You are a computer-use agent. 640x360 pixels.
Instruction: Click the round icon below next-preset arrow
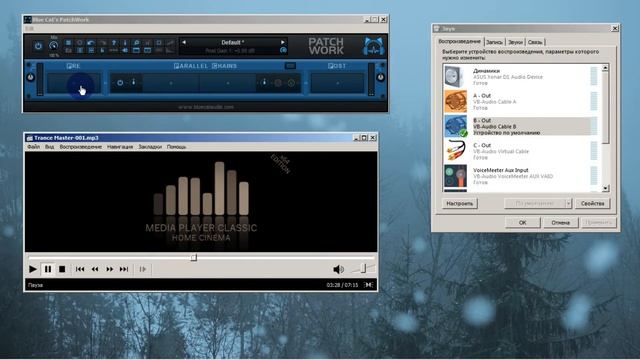(283, 50)
